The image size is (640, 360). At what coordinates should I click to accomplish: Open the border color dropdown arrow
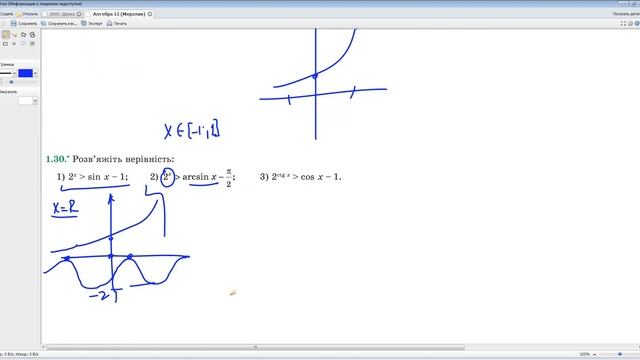point(35,73)
